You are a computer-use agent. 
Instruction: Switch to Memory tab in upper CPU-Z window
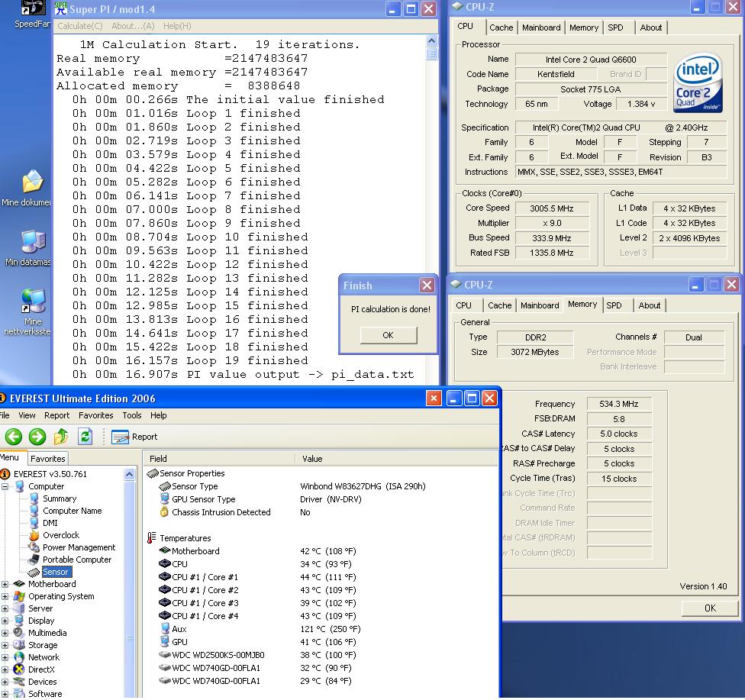[x=583, y=27]
